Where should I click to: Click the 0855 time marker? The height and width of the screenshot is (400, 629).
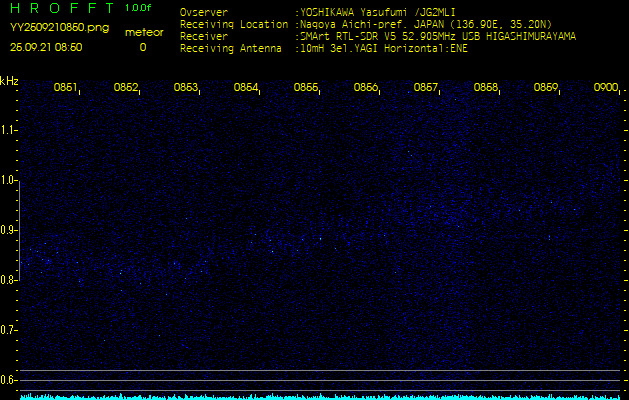coord(306,88)
